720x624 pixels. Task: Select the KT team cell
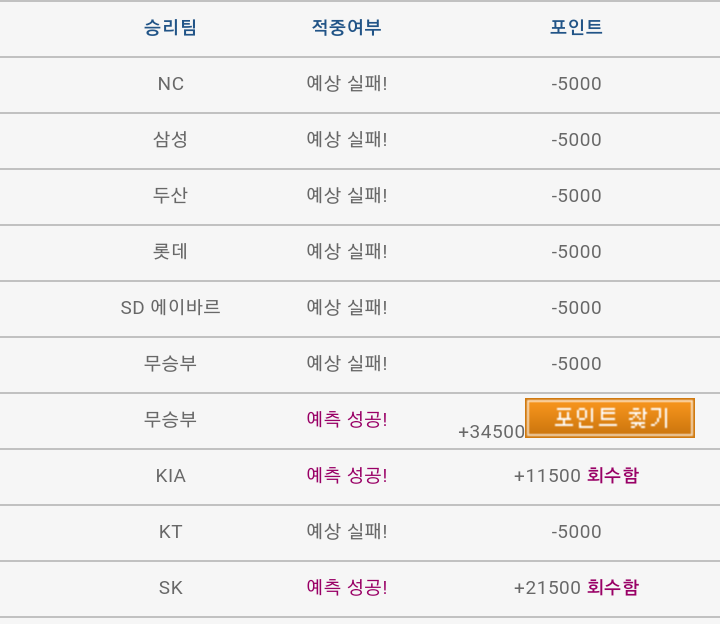[170, 532]
